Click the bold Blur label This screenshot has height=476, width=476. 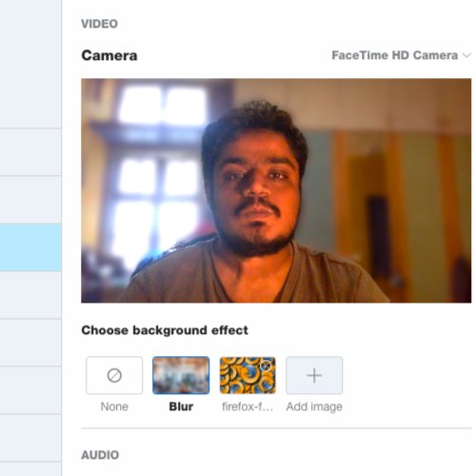point(181,407)
